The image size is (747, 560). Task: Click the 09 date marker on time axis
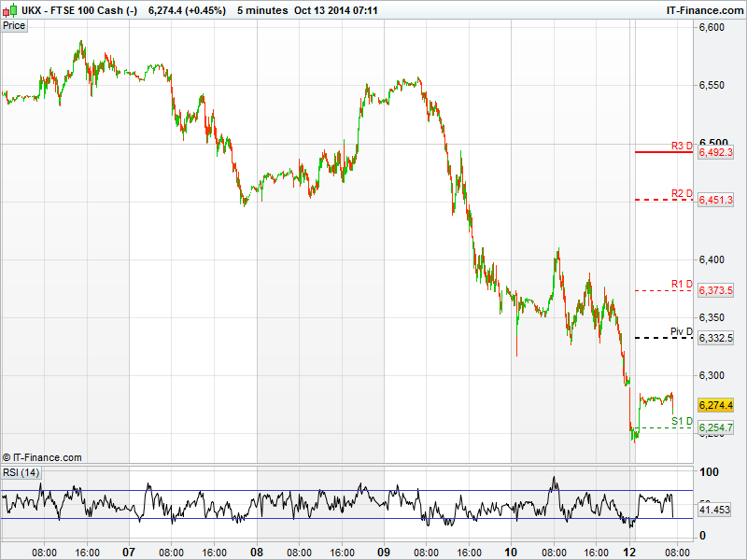click(384, 552)
